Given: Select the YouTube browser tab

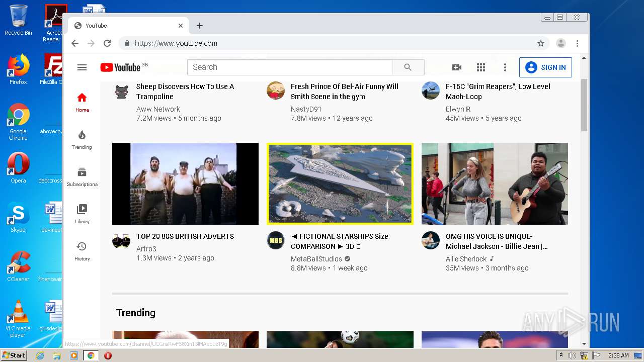Looking at the screenshot, I should point(128,26).
